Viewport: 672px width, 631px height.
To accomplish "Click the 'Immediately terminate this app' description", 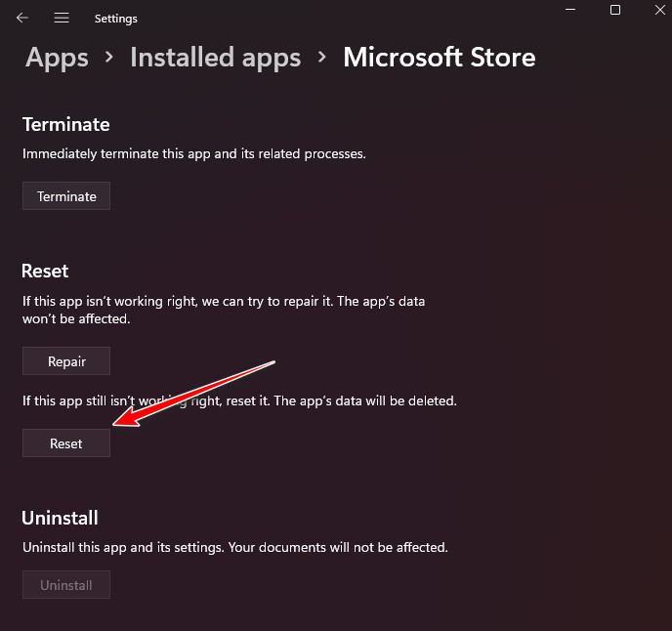I will tap(193, 154).
